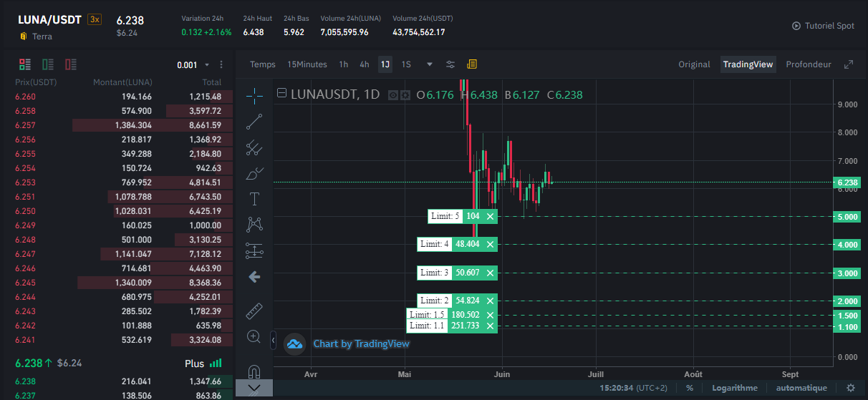The width and height of the screenshot is (868, 400).
Task: Click the LUNA/USDT pair name
Action: coord(49,19)
